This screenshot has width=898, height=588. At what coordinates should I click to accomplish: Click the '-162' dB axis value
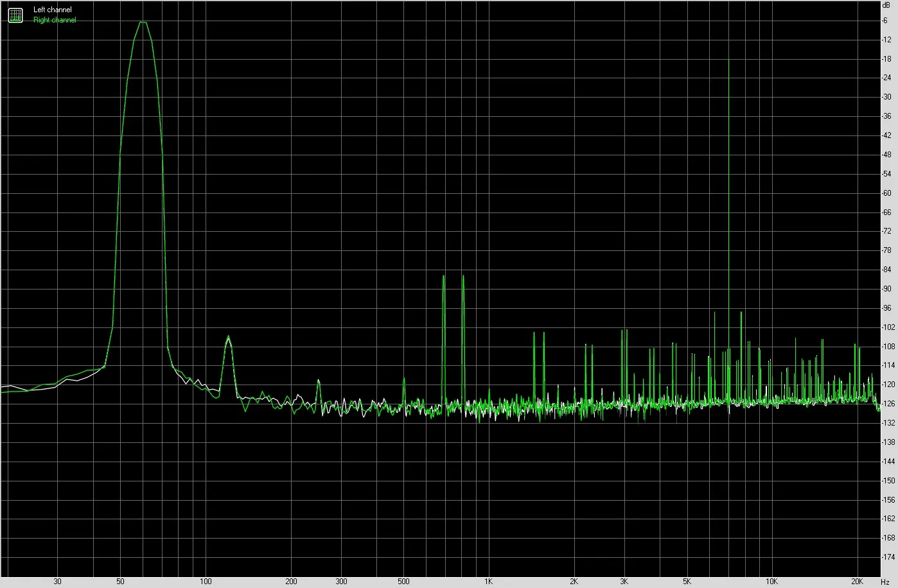click(889, 519)
